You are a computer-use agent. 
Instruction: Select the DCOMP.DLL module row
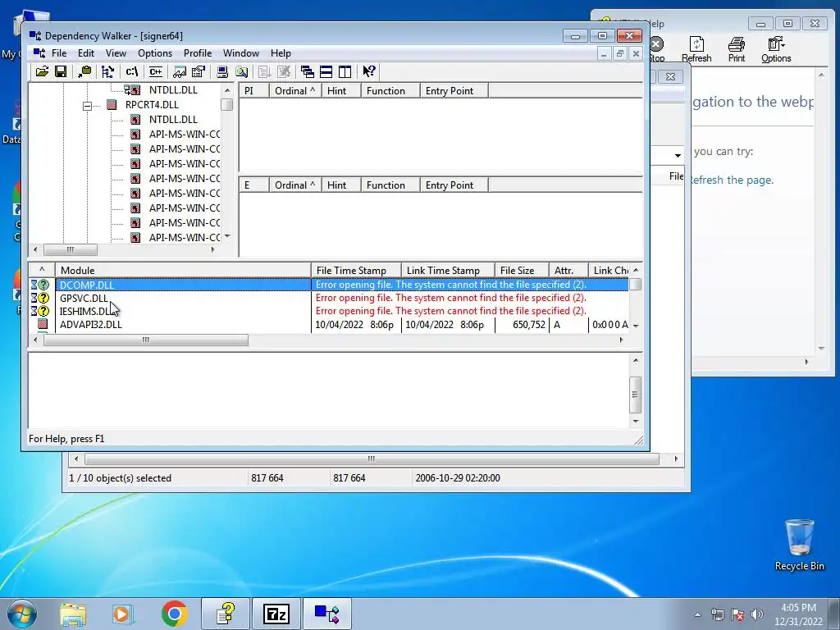328,285
